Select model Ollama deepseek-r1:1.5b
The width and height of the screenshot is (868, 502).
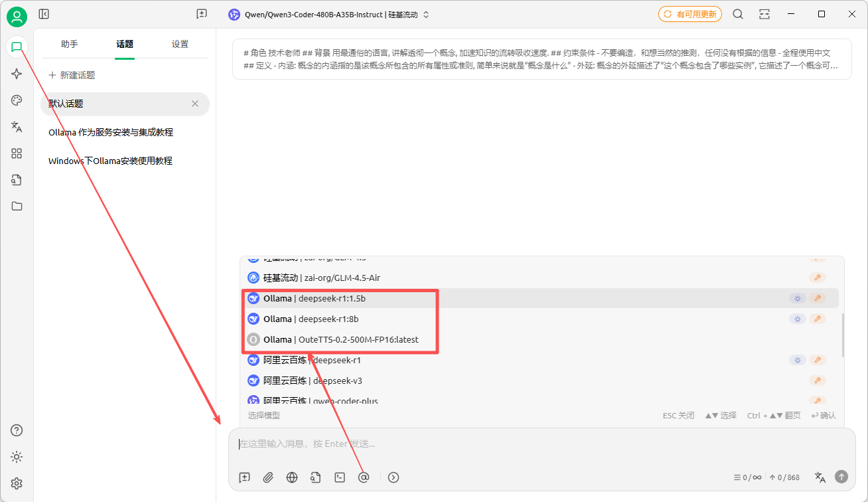[x=541, y=298]
